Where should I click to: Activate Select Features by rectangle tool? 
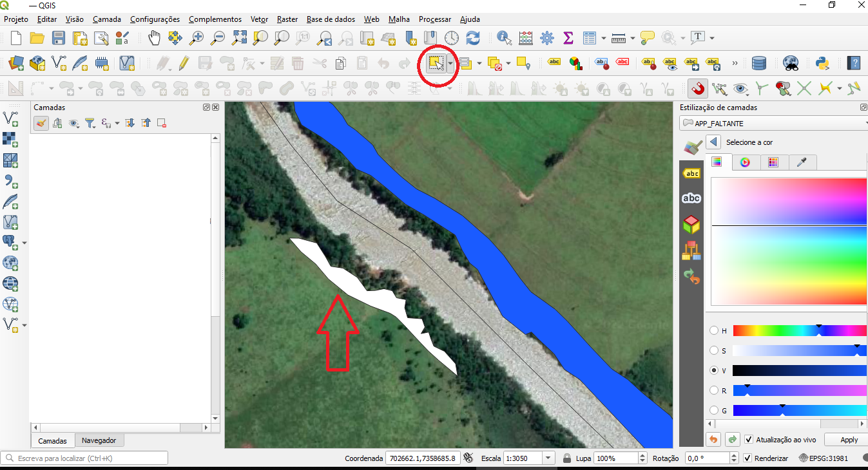(x=436, y=63)
